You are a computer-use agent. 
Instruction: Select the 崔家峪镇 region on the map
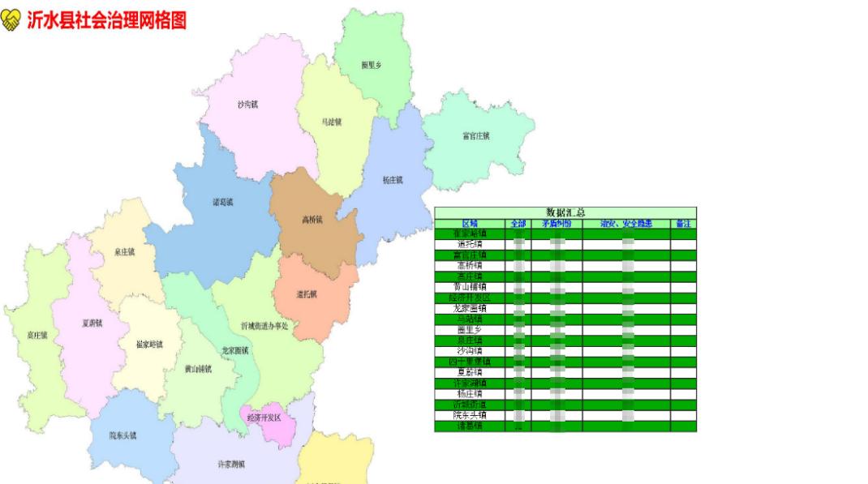148,344
